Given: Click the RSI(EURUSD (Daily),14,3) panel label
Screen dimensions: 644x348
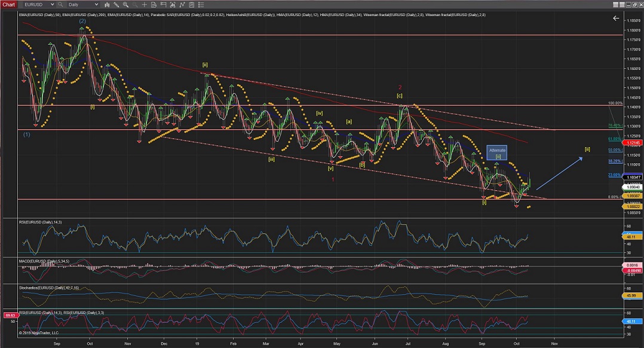Looking at the screenshot, I should (40, 222).
